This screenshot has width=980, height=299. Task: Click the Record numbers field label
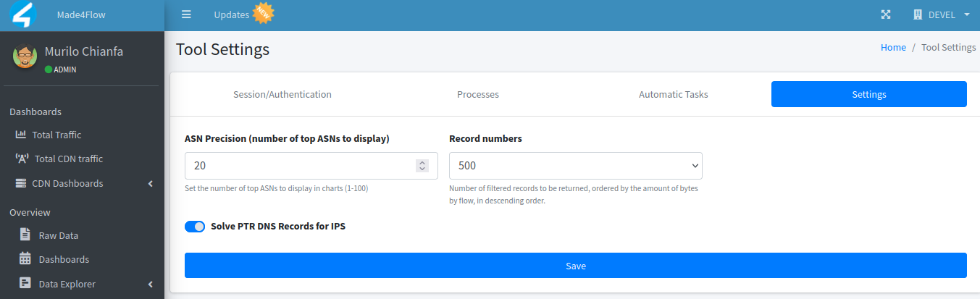tap(485, 138)
